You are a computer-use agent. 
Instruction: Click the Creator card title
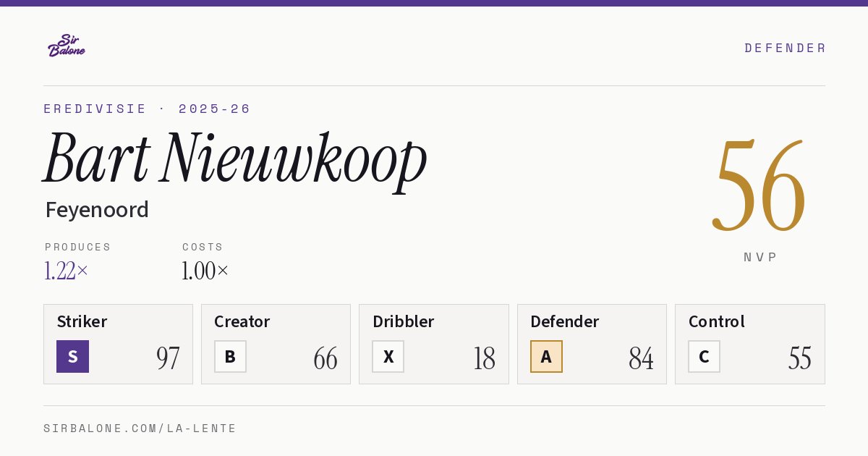point(242,321)
